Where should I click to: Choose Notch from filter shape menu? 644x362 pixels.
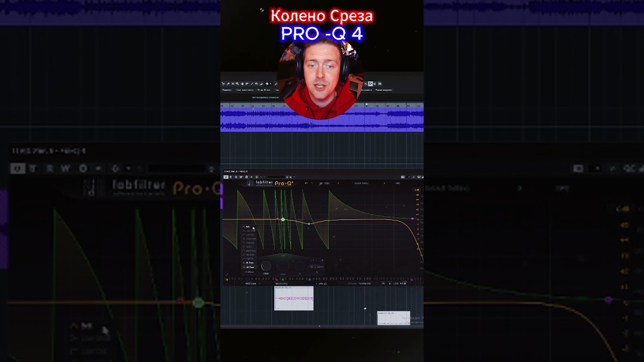(x=248, y=247)
